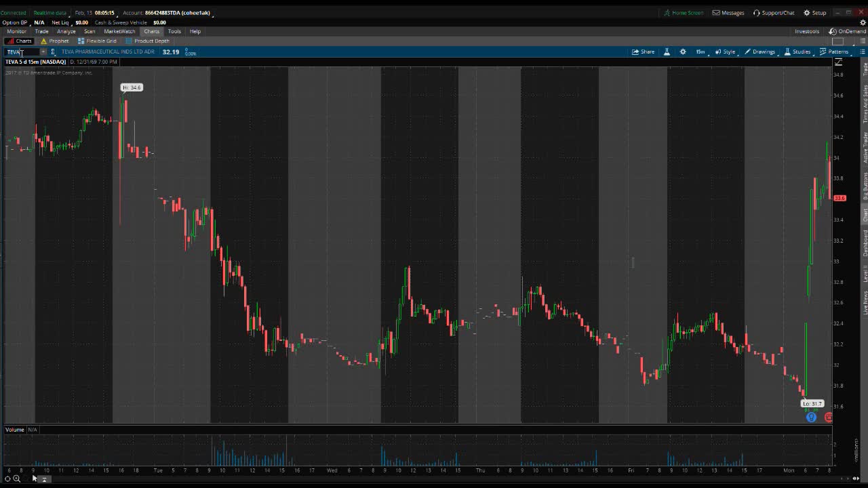Click the TEVA 5 d 15m chart title
Viewport: 868px width, 488px height.
36,62
